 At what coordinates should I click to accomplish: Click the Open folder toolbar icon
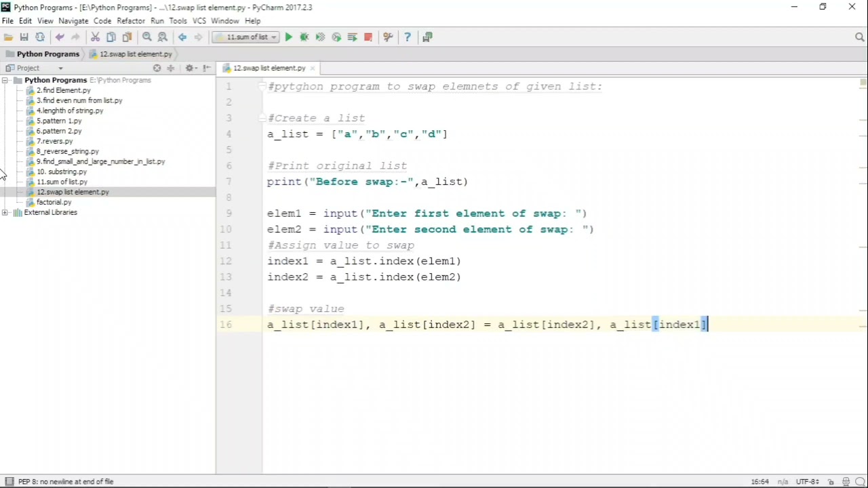(x=8, y=37)
